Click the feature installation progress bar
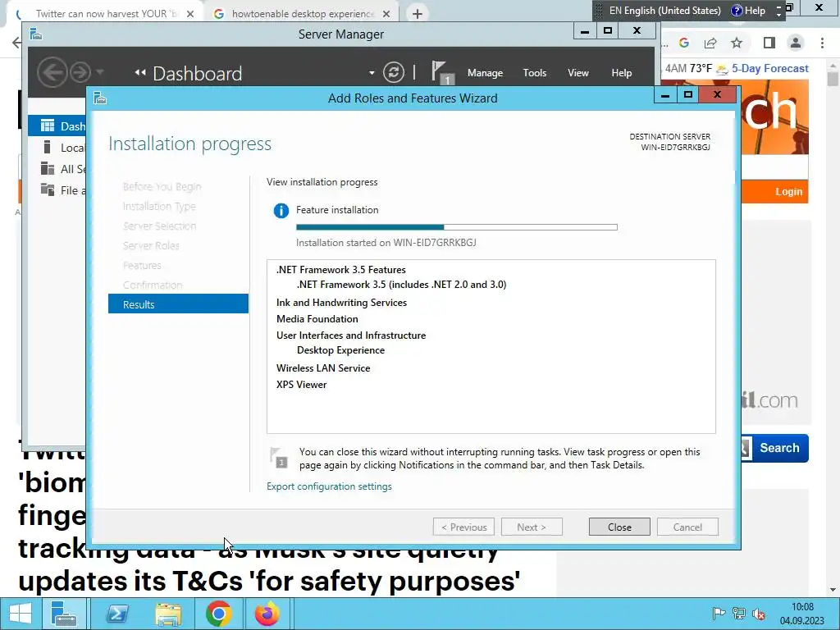 pos(456,227)
